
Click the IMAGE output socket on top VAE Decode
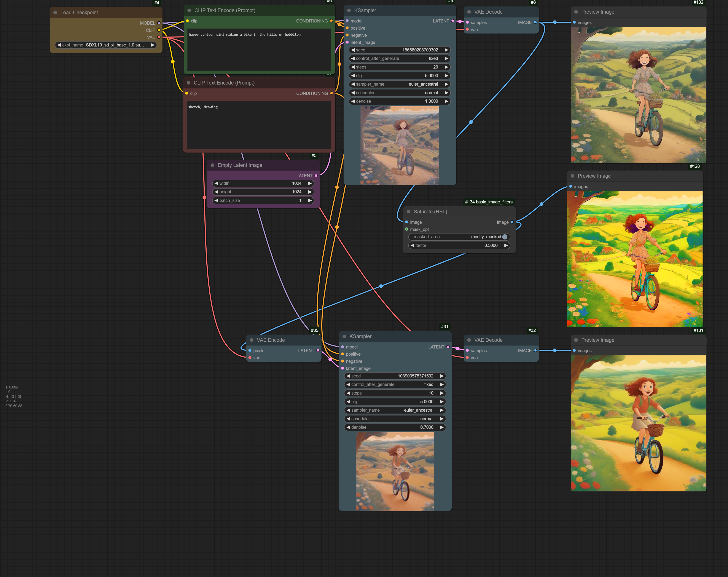[x=535, y=22]
